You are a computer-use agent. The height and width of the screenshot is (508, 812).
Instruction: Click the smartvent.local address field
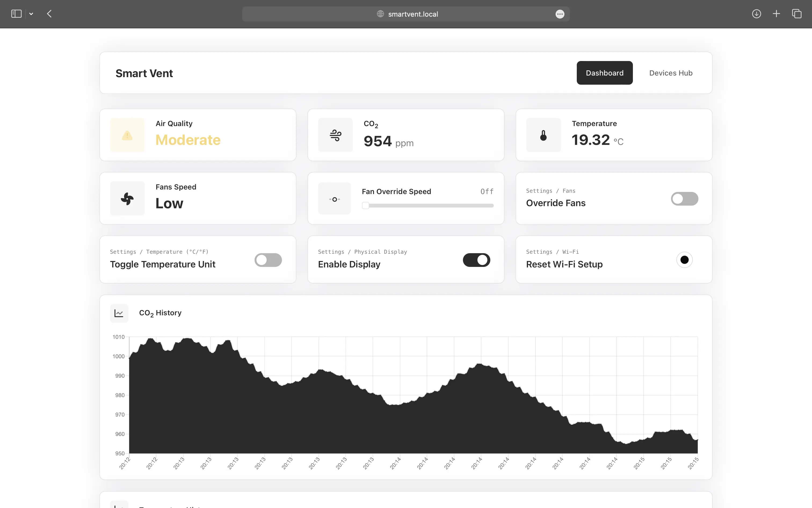pos(406,14)
